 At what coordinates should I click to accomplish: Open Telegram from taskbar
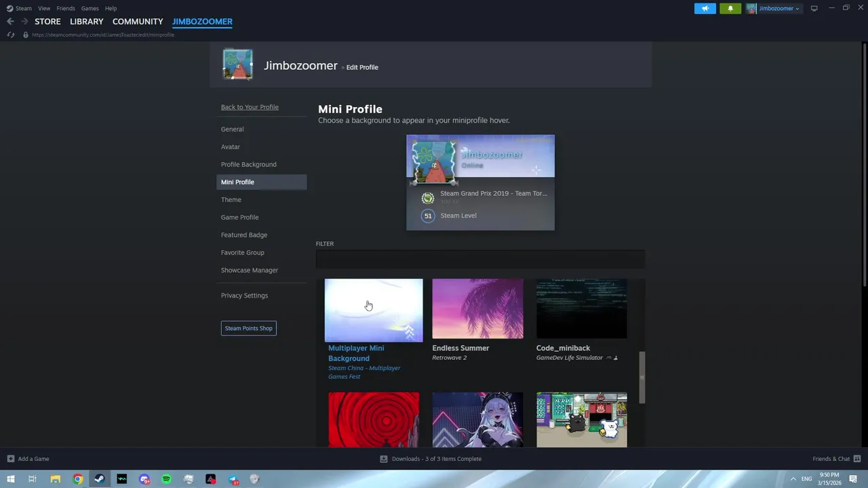pyautogui.click(x=233, y=479)
